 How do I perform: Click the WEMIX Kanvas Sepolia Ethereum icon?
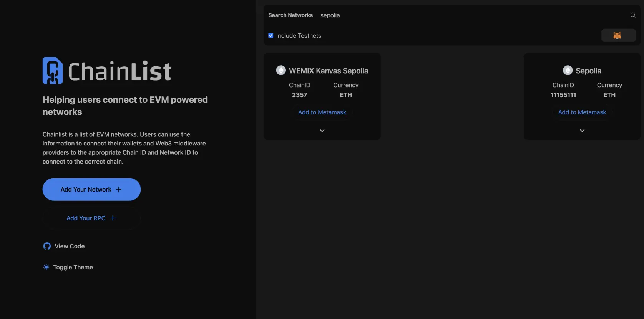tap(281, 70)
